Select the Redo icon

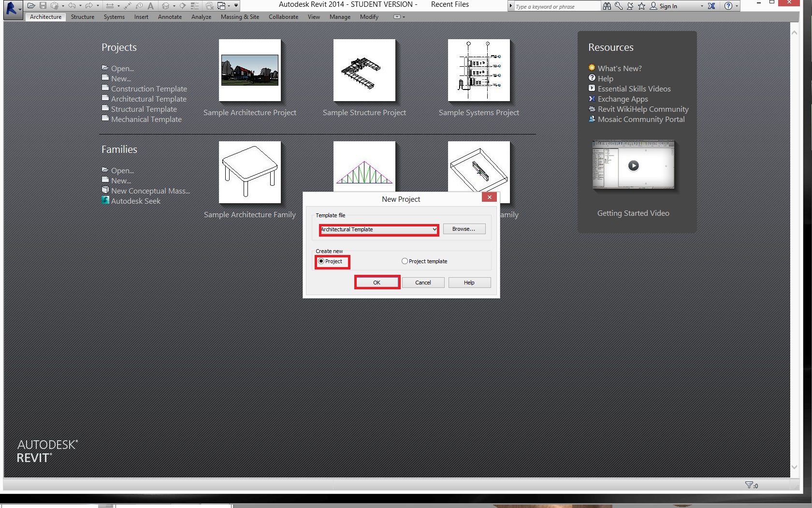click(x=89, y=6)
